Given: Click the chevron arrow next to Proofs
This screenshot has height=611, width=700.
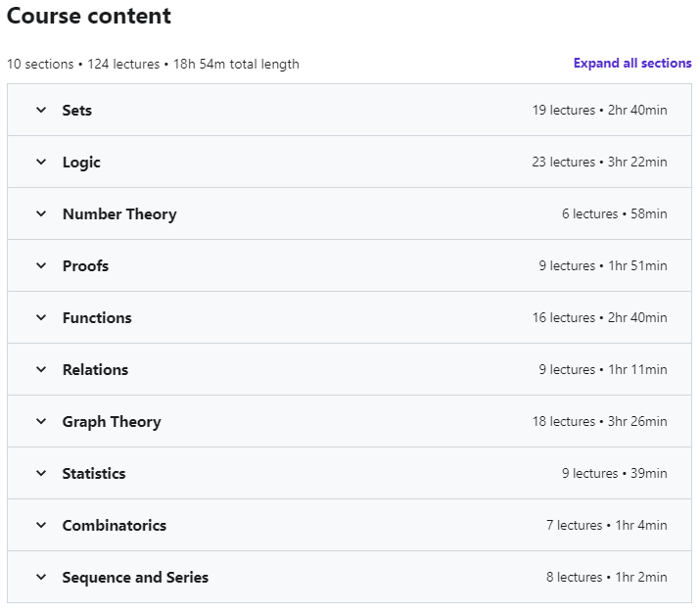Looking at the screenshot, I should (41, 266).
